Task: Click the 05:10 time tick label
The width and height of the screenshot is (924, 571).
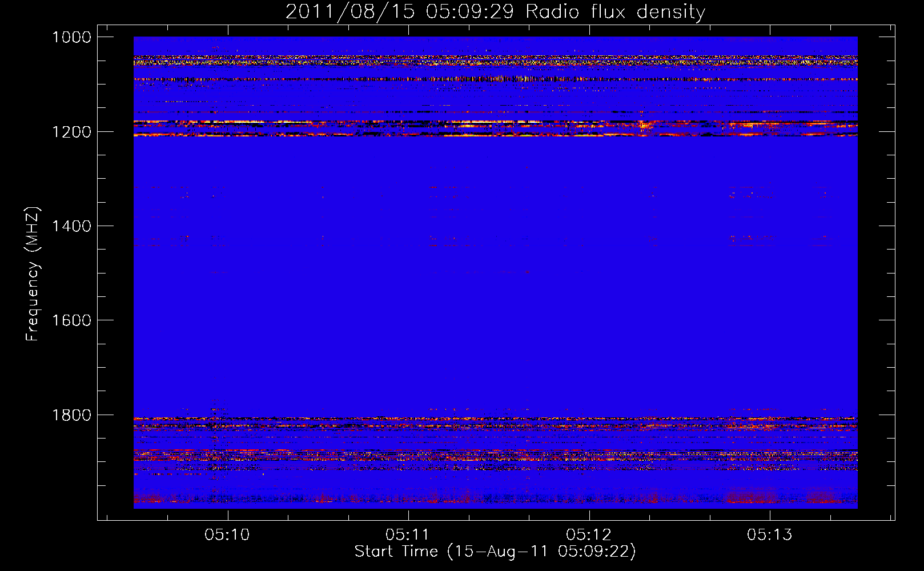Action: [227, 534]
